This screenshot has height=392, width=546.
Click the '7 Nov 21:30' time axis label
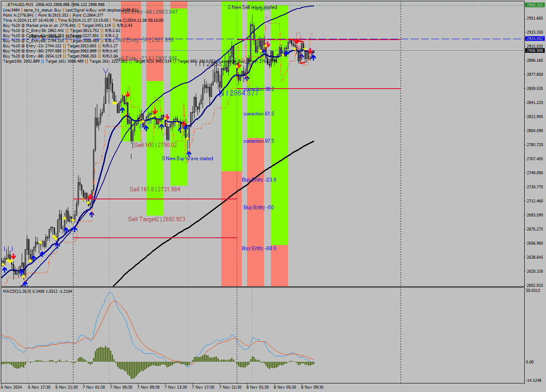(x=230, y=387)
